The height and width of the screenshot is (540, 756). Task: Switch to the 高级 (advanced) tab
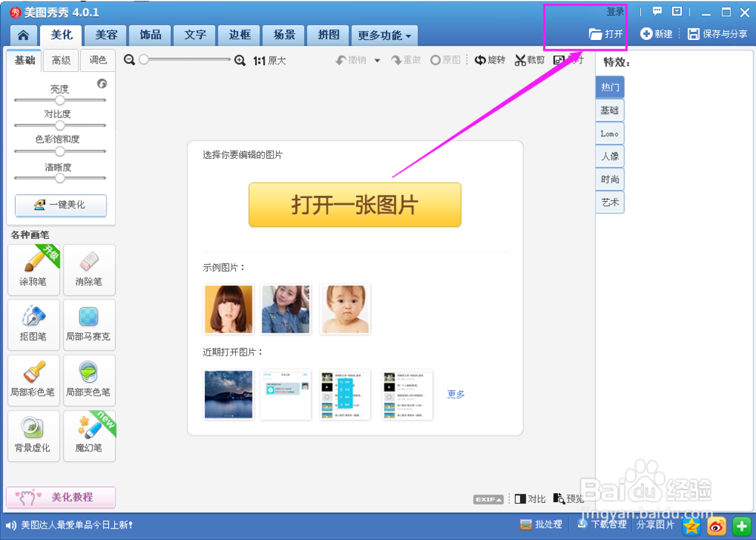pos(60,60)
